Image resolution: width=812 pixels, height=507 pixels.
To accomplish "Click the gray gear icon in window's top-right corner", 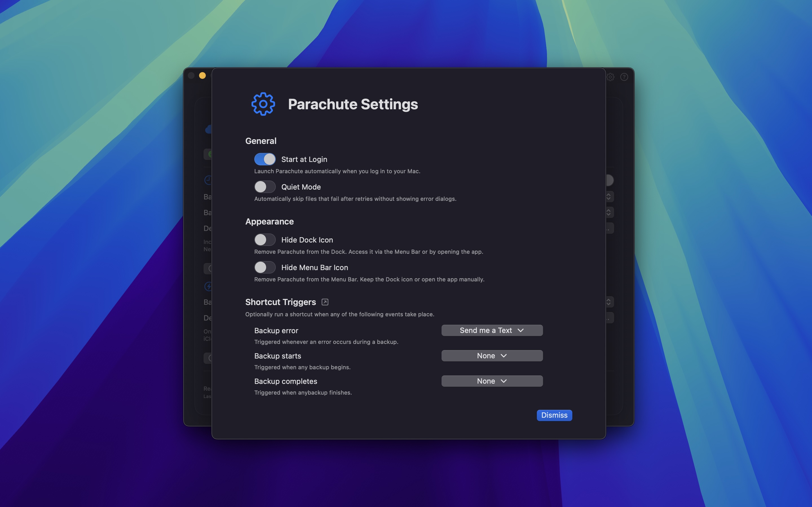I will pyautogui.click(x=611, y=77).
